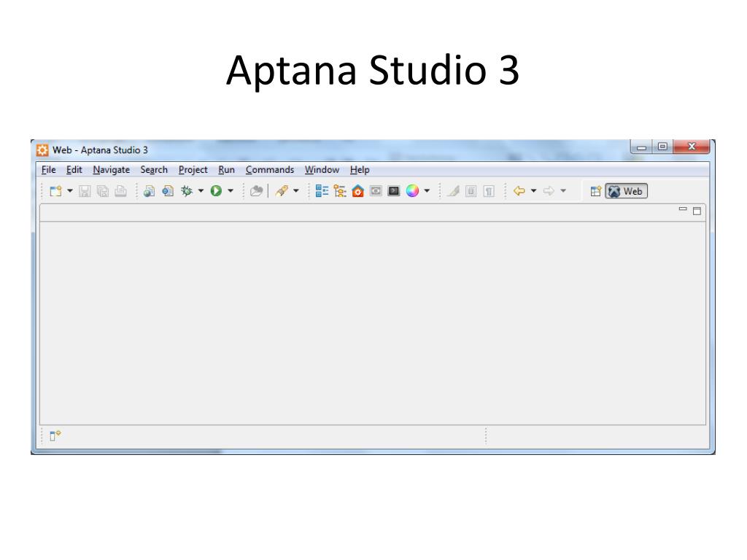This screenshot has width=747, height=560.
Task: Click the fast view icon in status bar
Action: pos(55,435)
